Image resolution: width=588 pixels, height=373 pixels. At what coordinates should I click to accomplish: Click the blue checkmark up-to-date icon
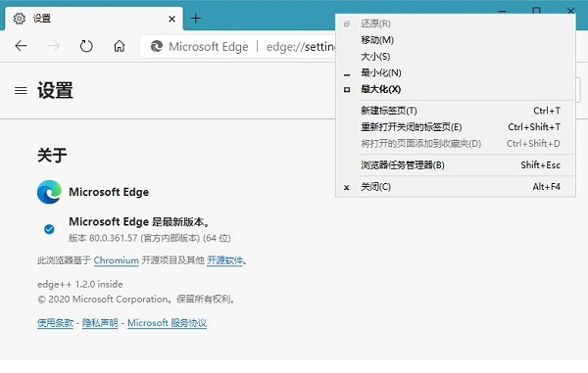49,229
